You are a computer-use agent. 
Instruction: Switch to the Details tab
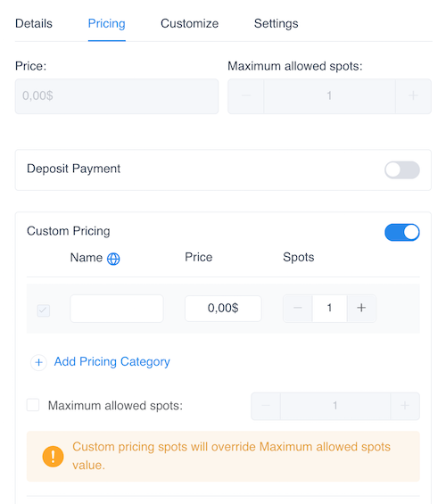pos(34,23)
